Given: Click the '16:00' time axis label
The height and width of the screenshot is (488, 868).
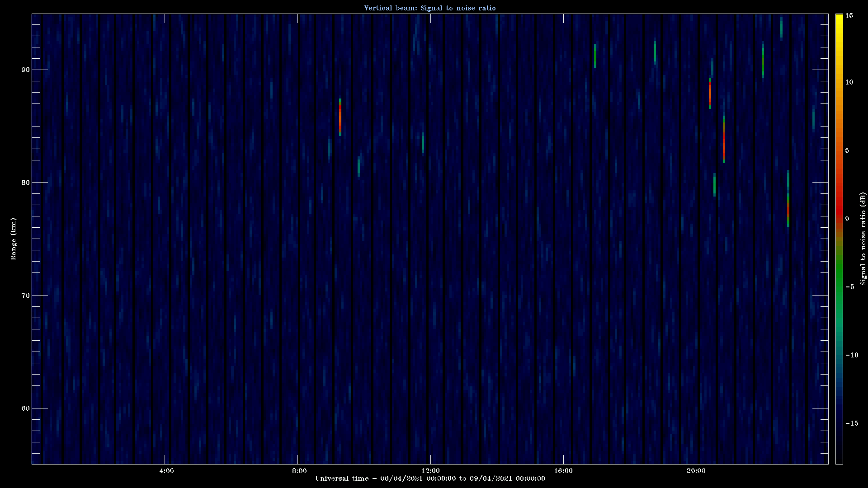Looking at the screenshot, I should [563, 471].
